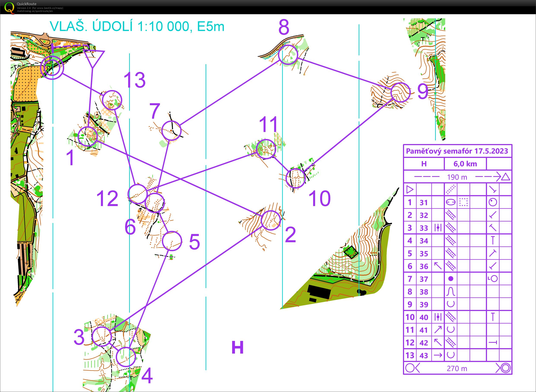
Task: Click the oval symbol in the control 1 row
Action: pyautogui.click(x=450, y=202)
